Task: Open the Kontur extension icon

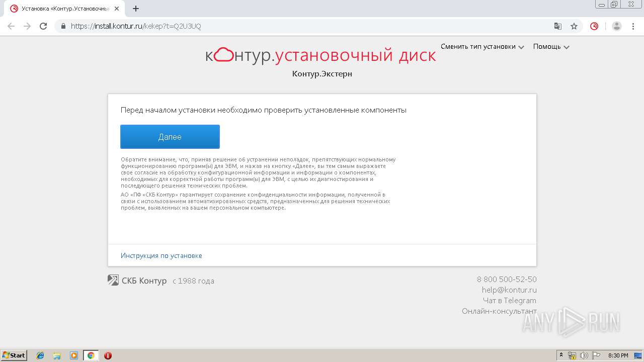Action: [594, 26]
